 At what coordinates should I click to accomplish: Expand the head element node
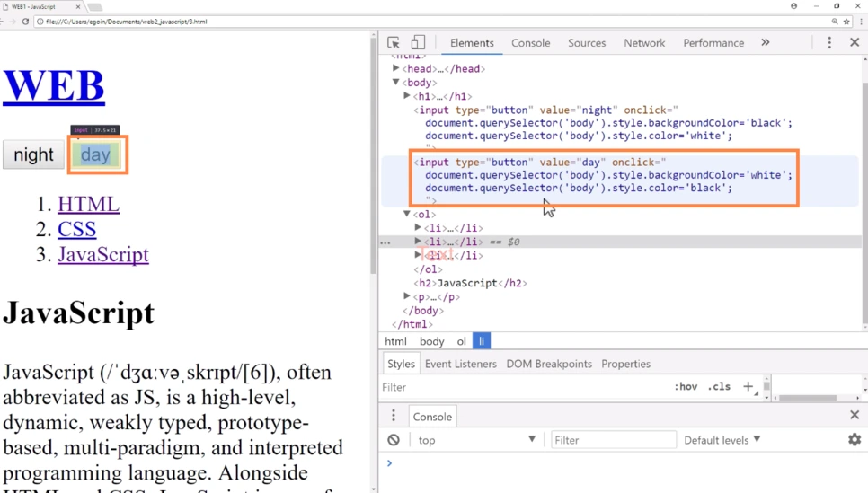(395, 68)
